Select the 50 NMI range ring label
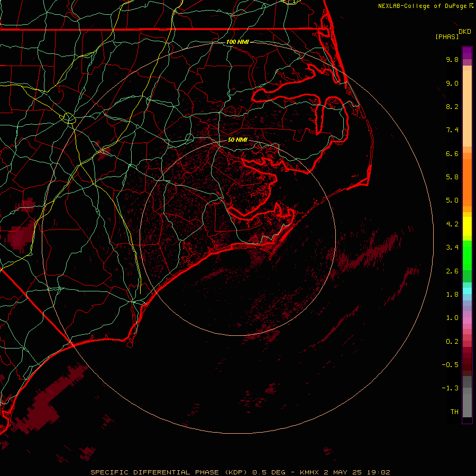Image resolution: width=476 pixels, height=476 pixels. click(237, 140)
